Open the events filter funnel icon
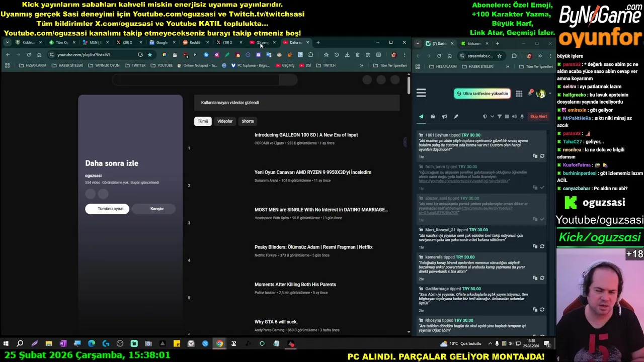644x362 pixels. tap(500, 117)
